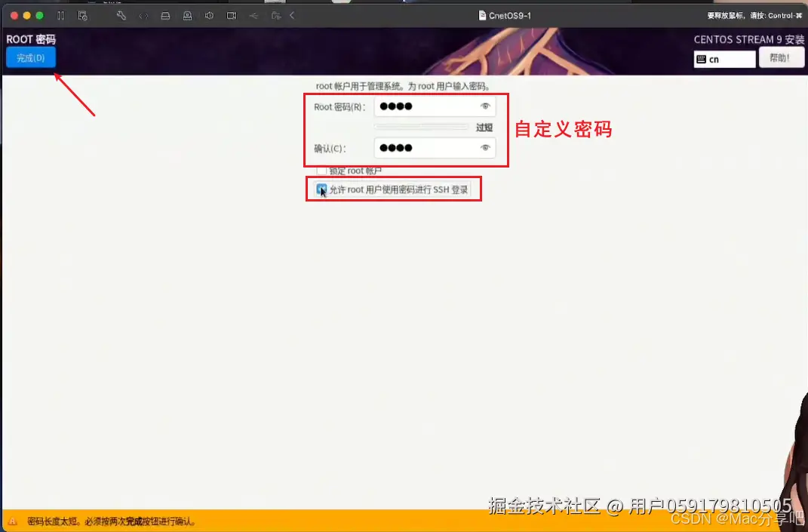The height and width of the screenshot is (532, 808).
Task: Open the 帮助! help button
Action: coord(781,58)
